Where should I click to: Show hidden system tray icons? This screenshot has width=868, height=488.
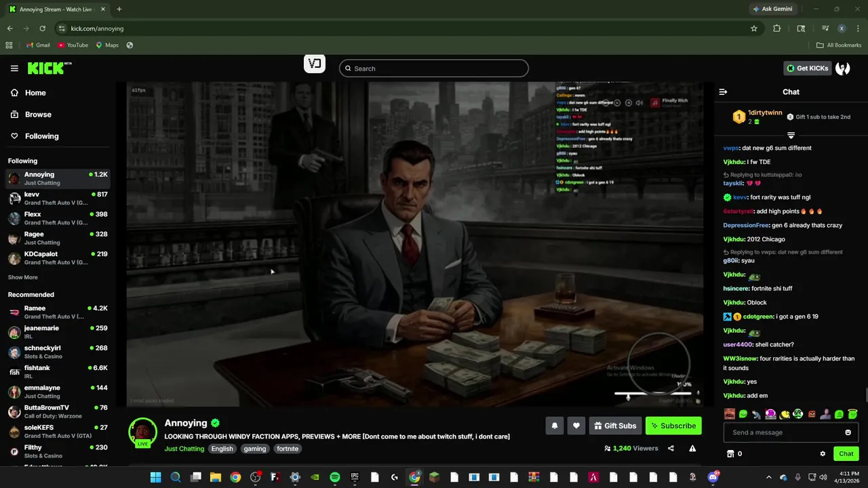point(768,477)
